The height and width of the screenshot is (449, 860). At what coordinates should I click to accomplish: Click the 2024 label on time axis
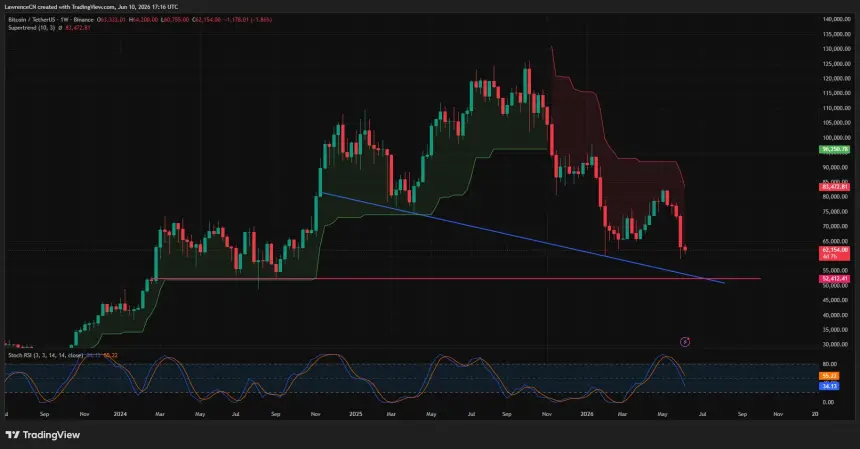coord(120,414)
